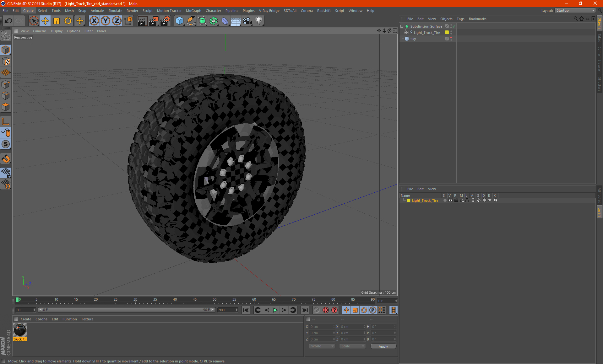Image resolution: width=603 pixels, height=364 pixels.
Task: Go to the end of animation
Action: pyautogui.click(x=305, y=310)
